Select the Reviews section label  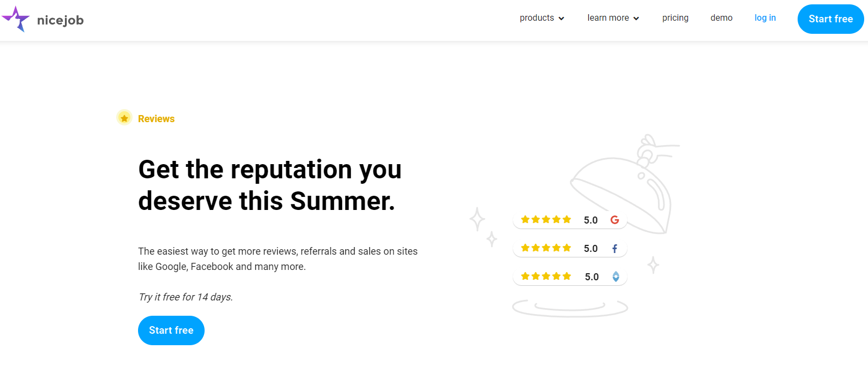click(156, 118)
